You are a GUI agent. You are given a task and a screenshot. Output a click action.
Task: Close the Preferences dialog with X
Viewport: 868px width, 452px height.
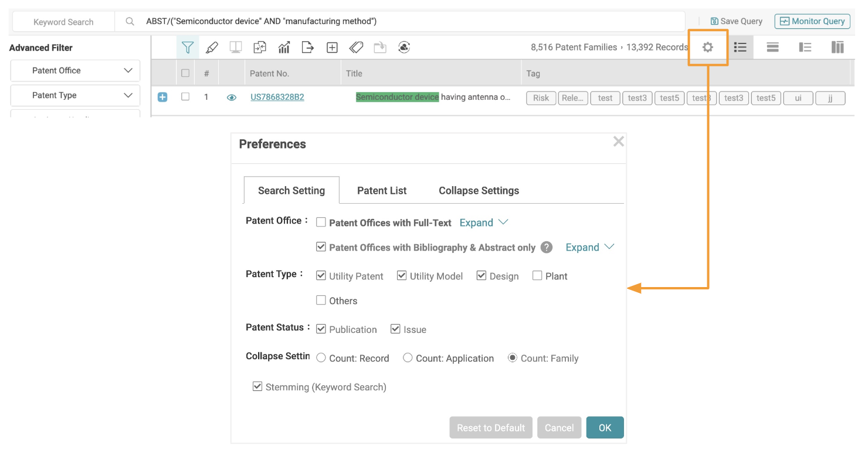pyautogui.click(x=618, y=141)
